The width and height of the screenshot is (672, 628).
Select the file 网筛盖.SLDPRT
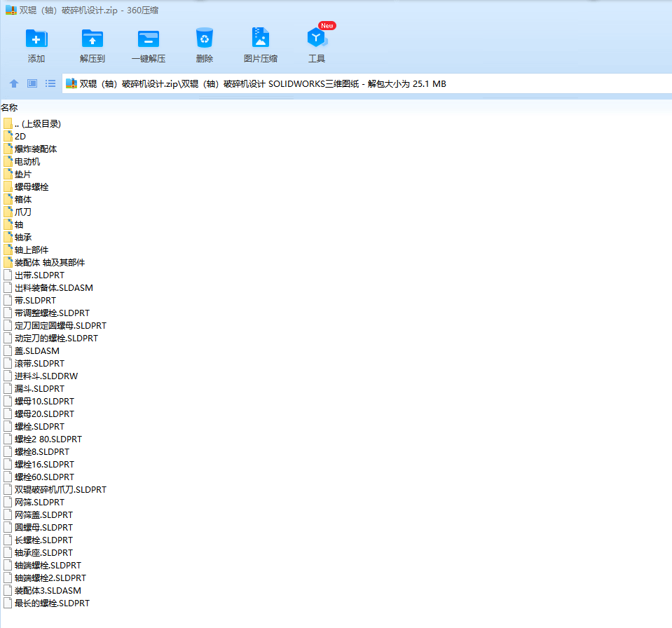[x=38, y=515]
